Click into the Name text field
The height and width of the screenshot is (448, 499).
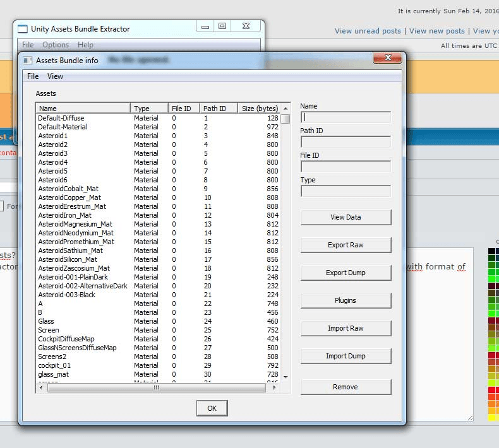[346, 117]
